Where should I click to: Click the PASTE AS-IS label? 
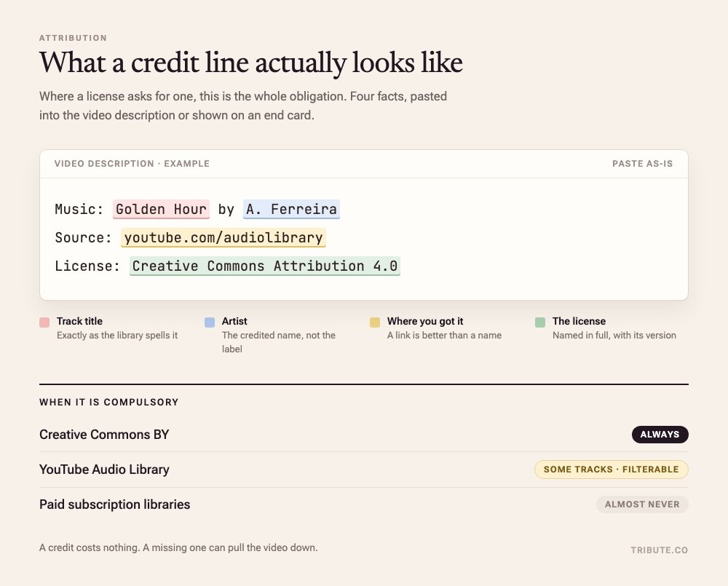643,164
